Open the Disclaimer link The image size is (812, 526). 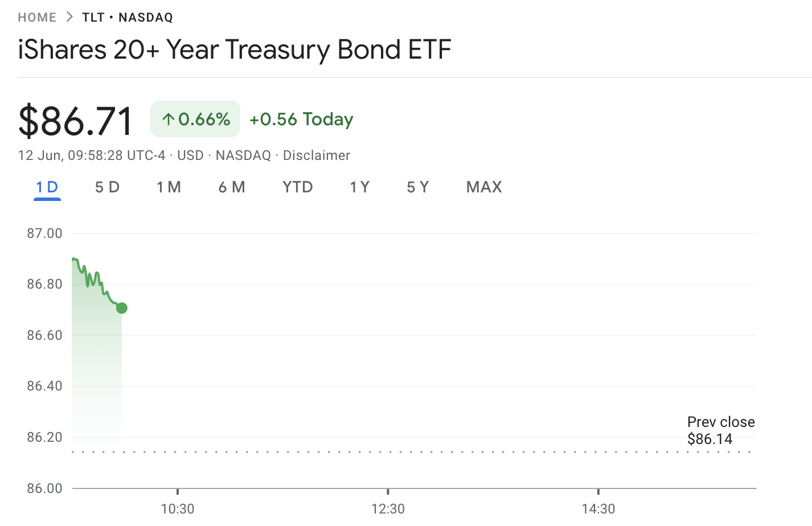(317, 155)
